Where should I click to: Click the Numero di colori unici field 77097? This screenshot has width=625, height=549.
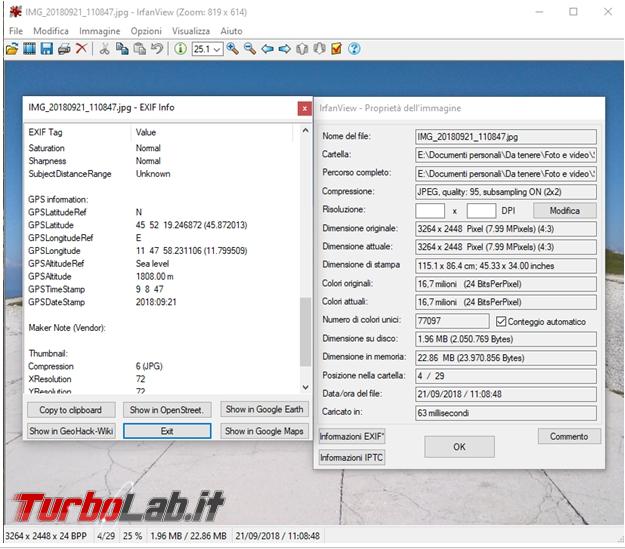pyautogui.click(x=452, y=321)
